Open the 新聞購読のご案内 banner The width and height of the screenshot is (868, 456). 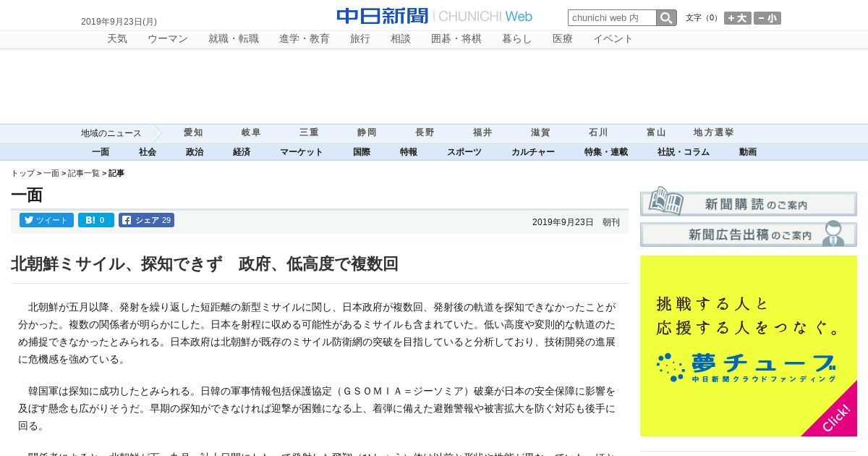749,201
